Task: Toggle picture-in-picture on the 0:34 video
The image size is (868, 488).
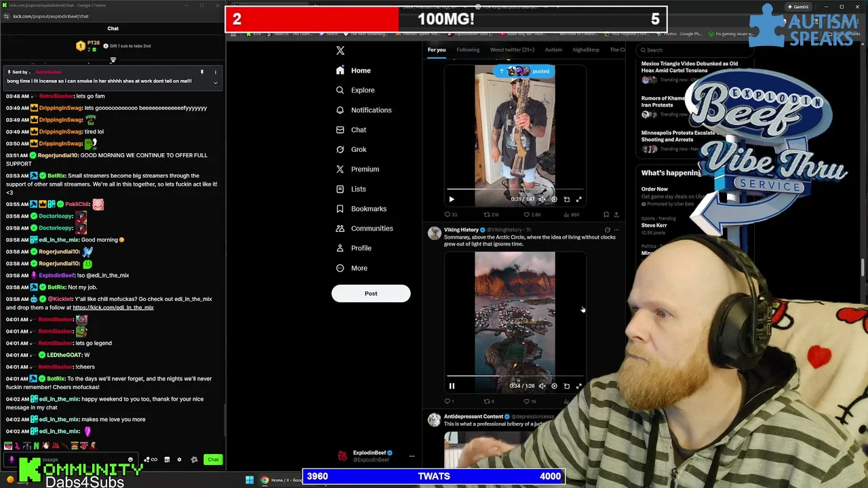Action: (x=566, y=386)
